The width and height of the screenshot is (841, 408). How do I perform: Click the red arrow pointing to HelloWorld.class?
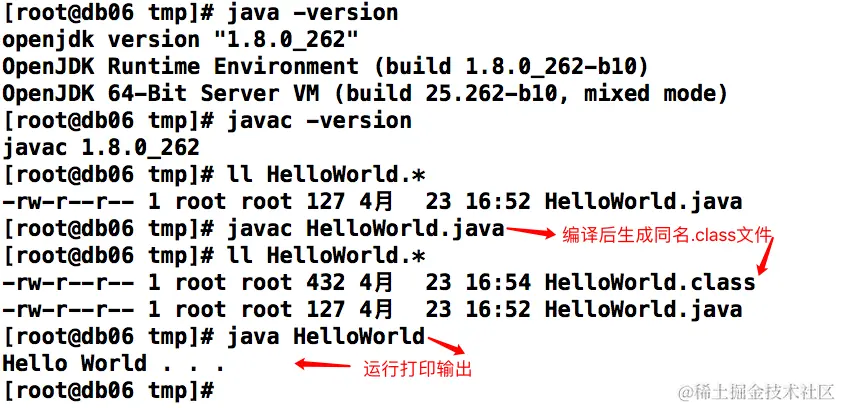(x=765, y=255)
